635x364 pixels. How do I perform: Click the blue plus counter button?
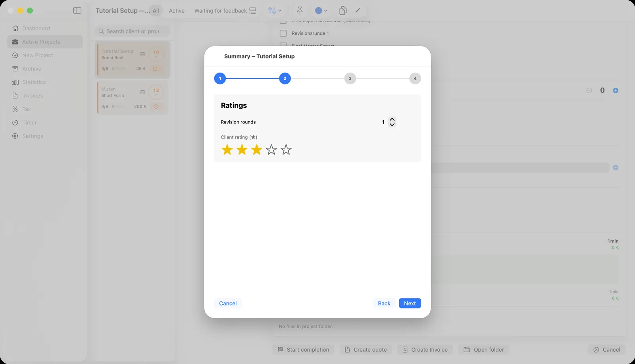[616, 91]
